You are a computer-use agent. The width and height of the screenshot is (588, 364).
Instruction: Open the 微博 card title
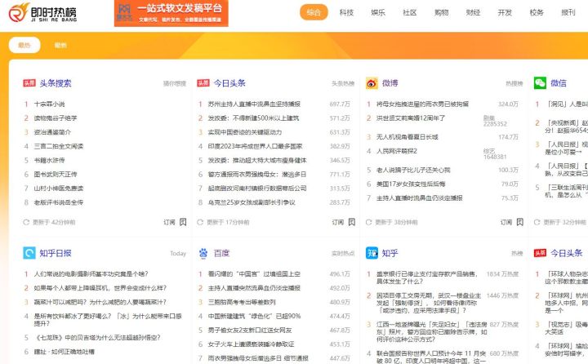click(390, 83)
